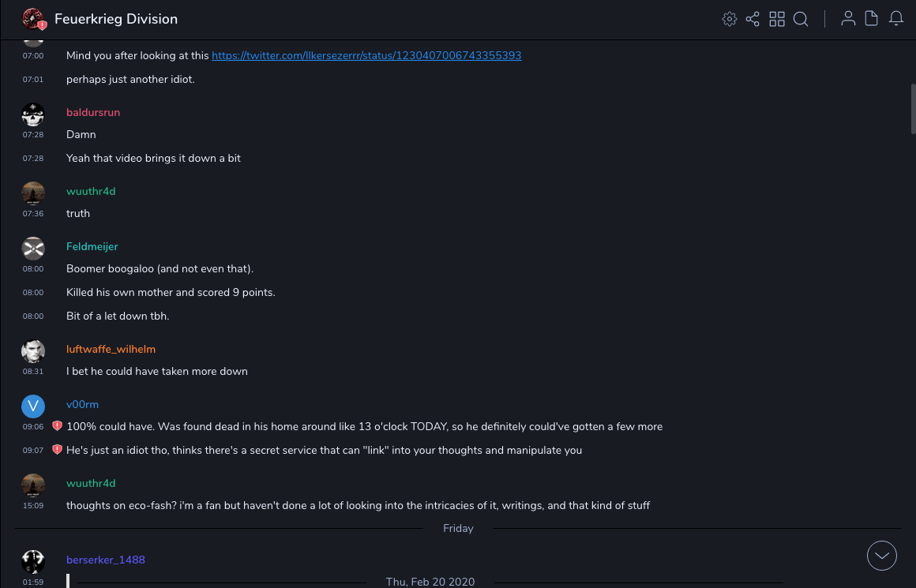Click the channel title in the header
This screenshot has height=588, width=916.
pos(116,19)
